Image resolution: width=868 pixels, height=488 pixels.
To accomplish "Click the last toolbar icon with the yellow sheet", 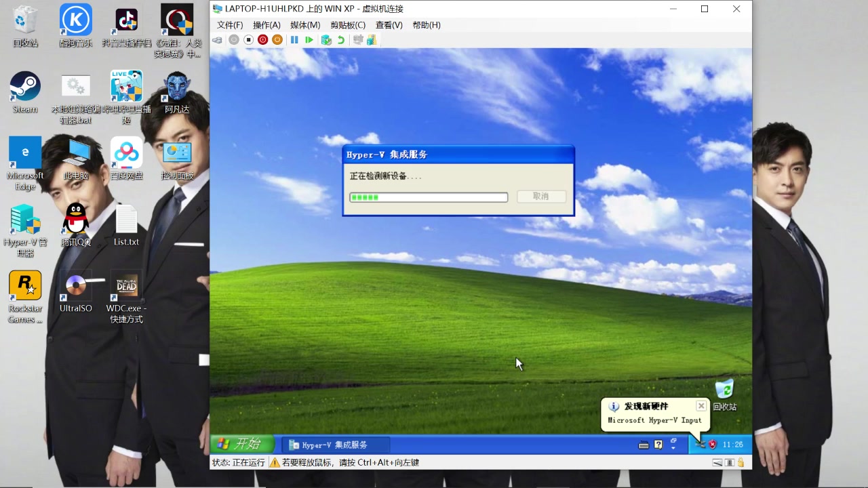I will pos(372,40).
